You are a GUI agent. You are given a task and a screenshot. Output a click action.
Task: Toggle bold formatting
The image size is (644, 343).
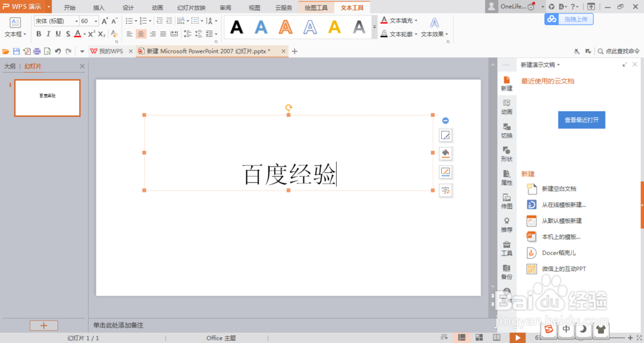[39, 34]
